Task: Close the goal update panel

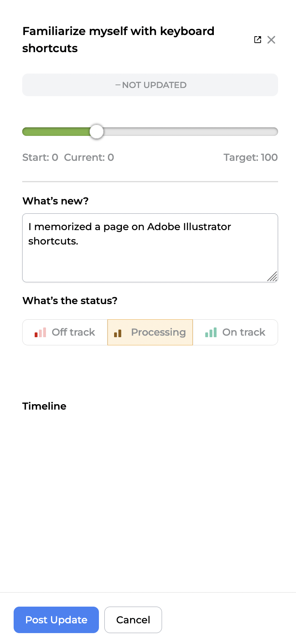Action: [x=271, y=40]
